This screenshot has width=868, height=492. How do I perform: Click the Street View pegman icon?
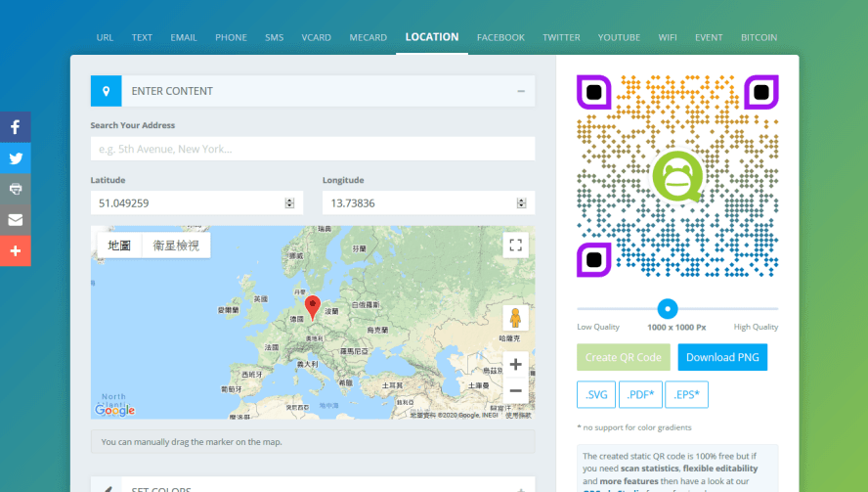tap(515, 318)
